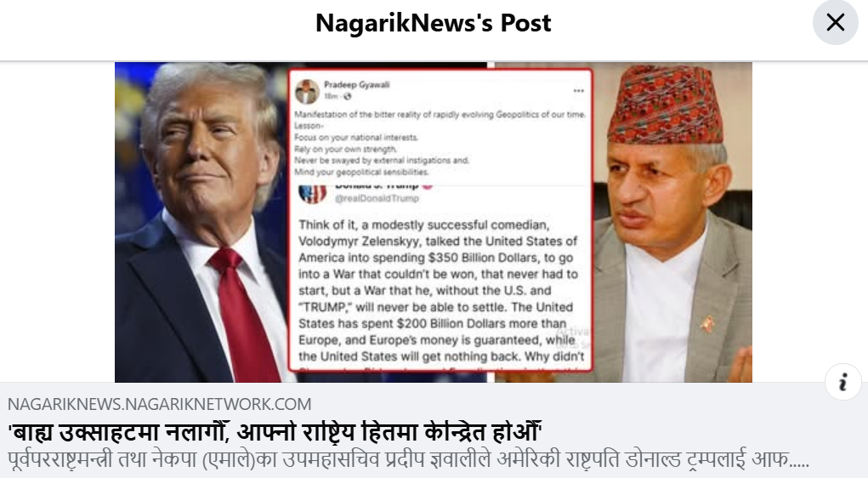Close the NagarikNews post dialog

click(836, 23)
